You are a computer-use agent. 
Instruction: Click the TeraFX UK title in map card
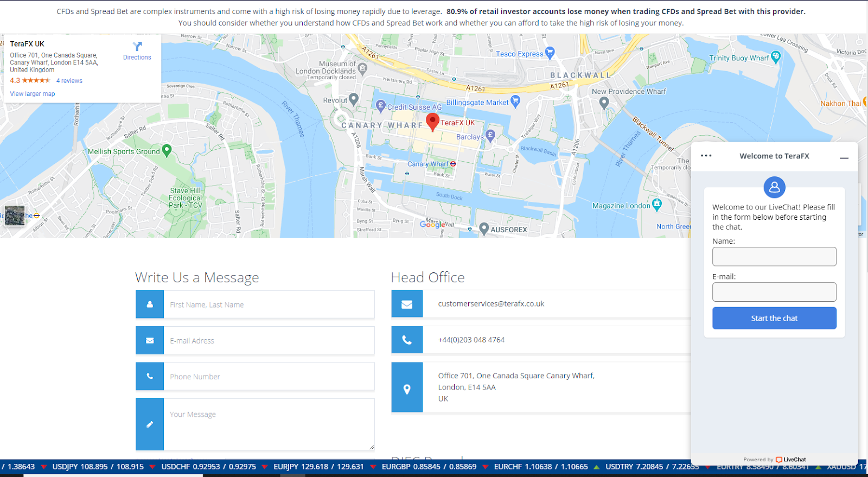[x=27, y=44]
